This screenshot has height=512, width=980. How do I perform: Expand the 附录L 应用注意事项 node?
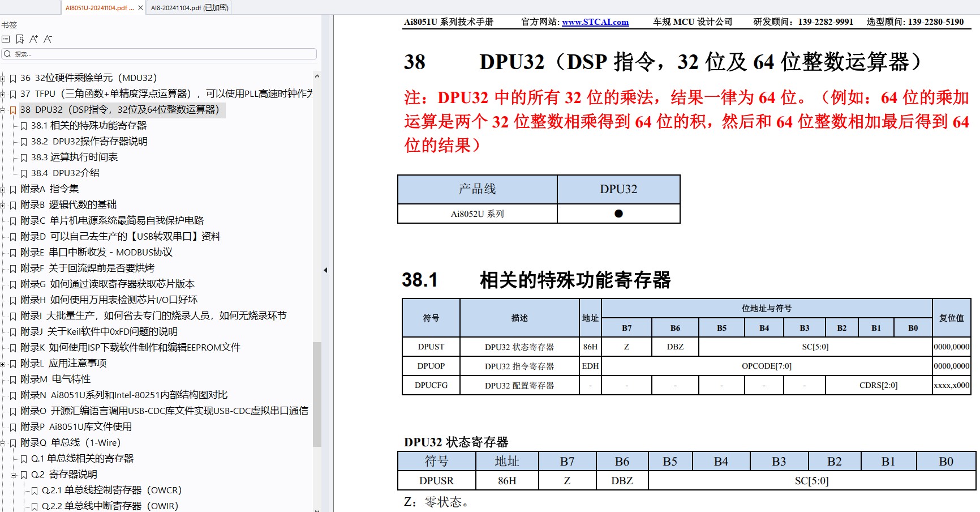(3, 364)
